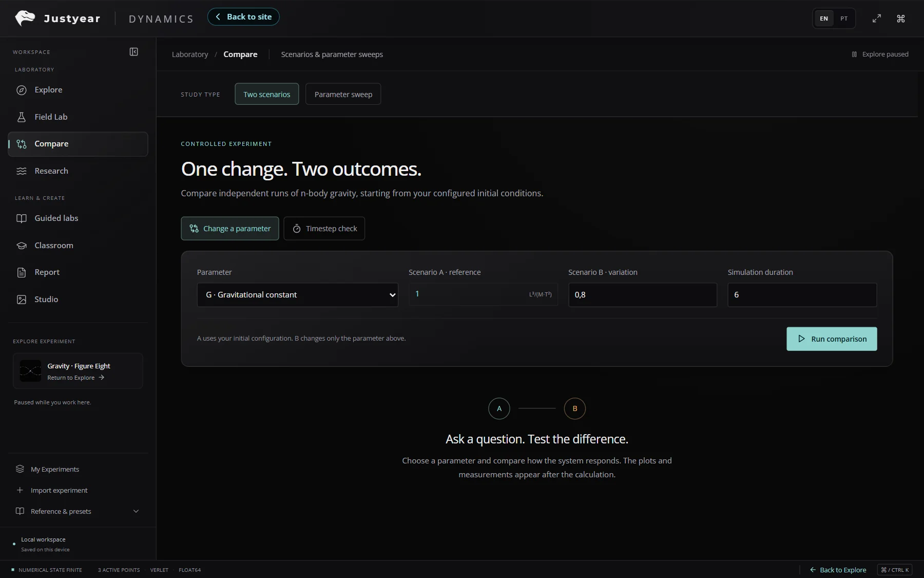Open the Parameter dropdown Gravitational constant
Image resolution: width=924 pixels, height=578 pixels.
coord(298,295)
